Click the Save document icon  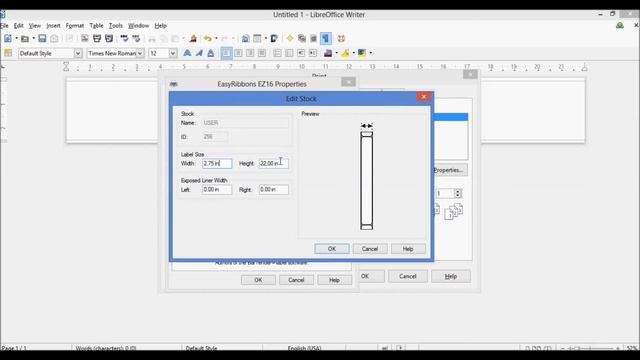(42, 38)
